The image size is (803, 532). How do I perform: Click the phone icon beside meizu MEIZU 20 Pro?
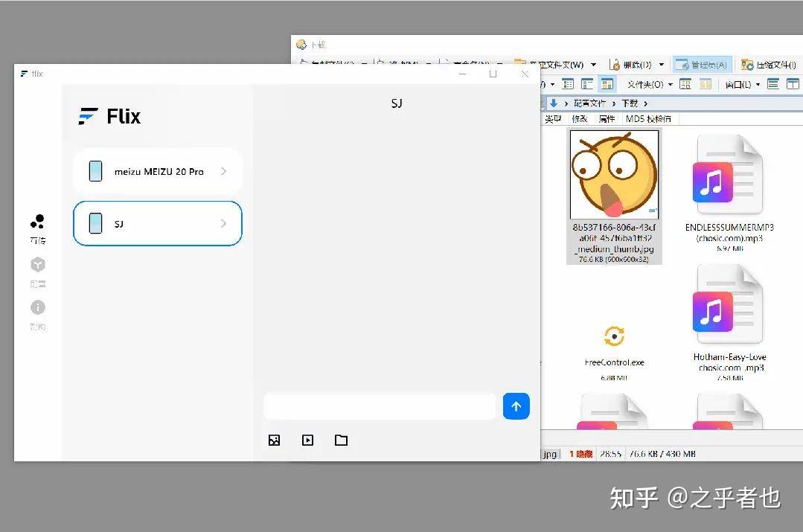95,171
